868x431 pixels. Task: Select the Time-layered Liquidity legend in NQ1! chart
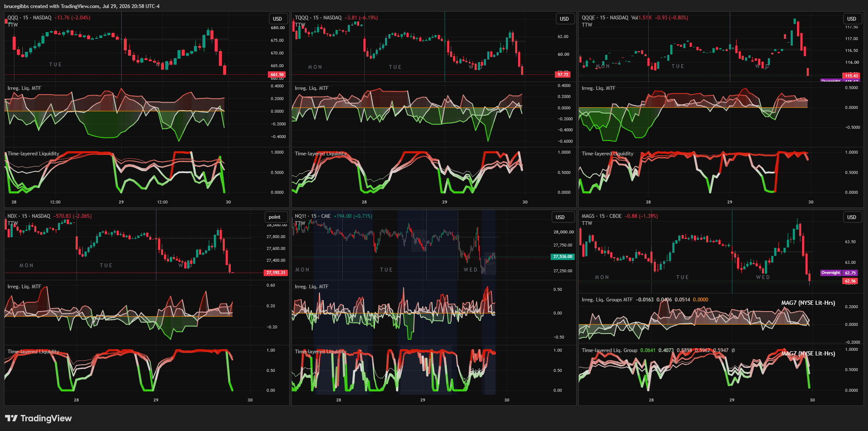[x=321, y=352]
